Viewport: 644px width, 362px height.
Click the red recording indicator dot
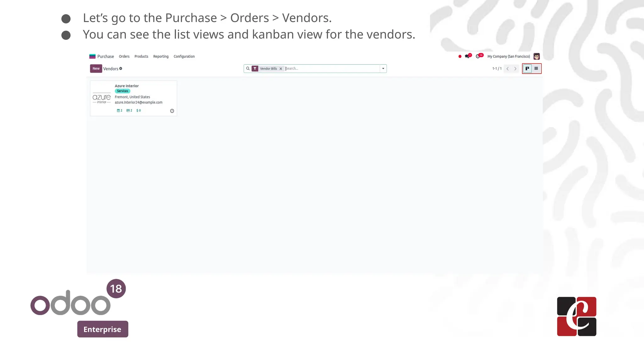(460, 57)
